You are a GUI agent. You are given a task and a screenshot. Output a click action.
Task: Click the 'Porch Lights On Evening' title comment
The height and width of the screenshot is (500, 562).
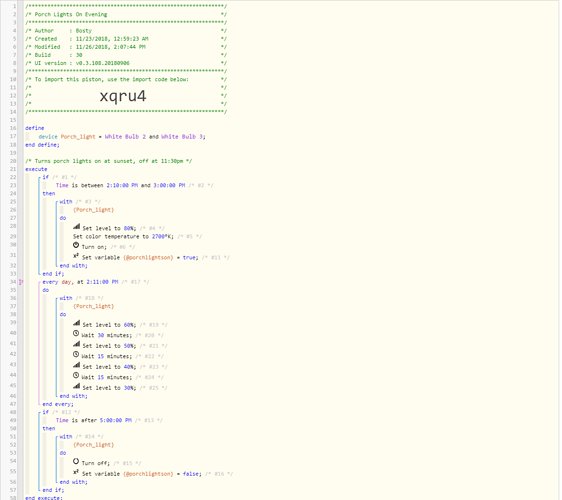[x=71, y=14]
